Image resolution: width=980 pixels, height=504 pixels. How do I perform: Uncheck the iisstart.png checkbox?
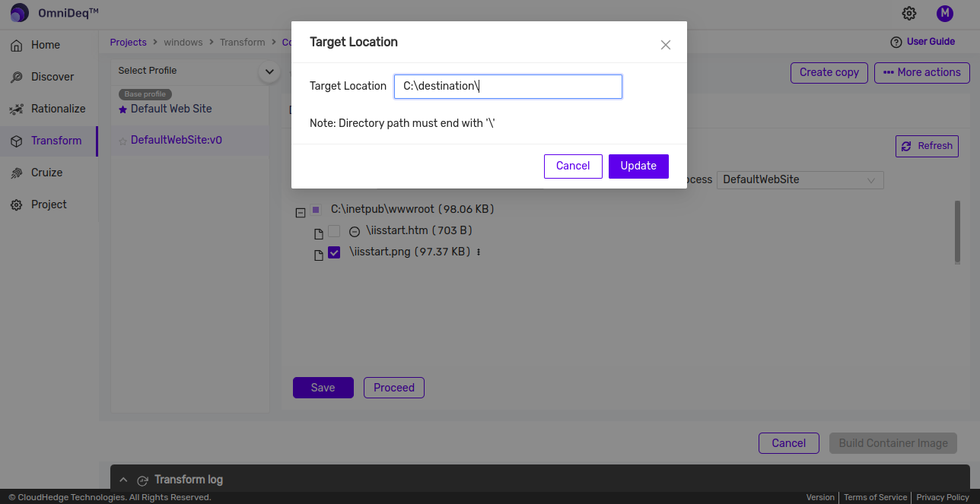[x=334, y=253]
